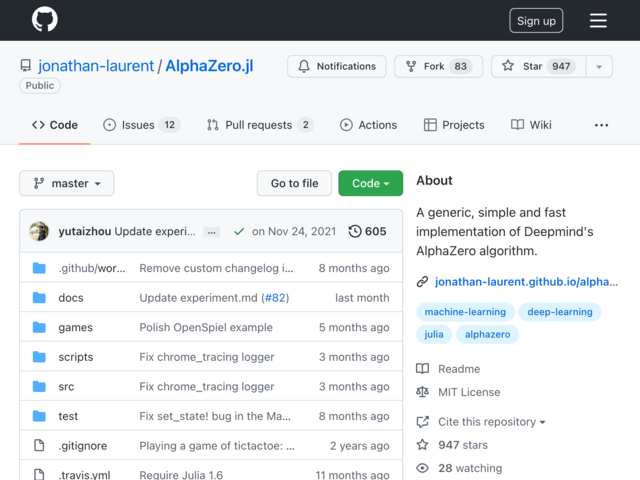Switch to the Code tab

55,125
